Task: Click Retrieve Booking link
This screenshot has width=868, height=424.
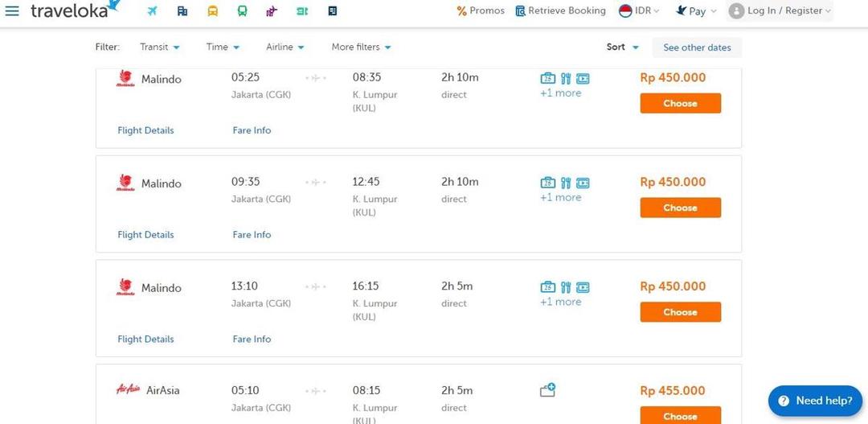Action: pyautogui.click(x=560, y=11)
